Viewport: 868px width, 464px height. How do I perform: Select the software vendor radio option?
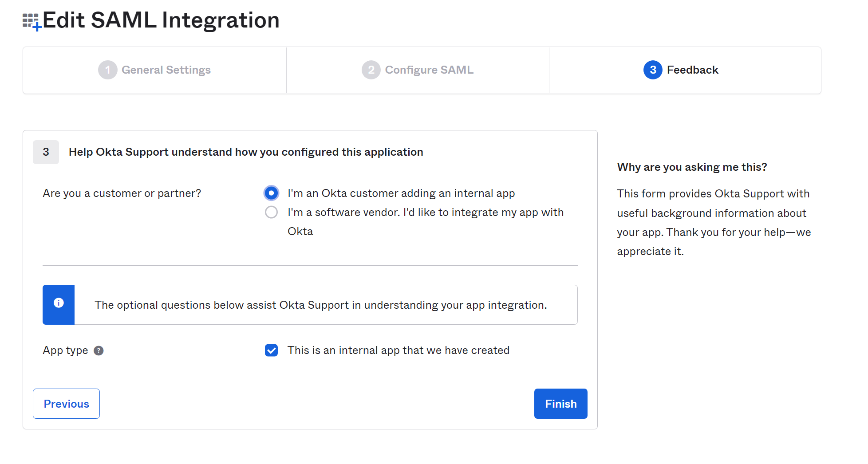pyautogui.click(x=271, y=212)
